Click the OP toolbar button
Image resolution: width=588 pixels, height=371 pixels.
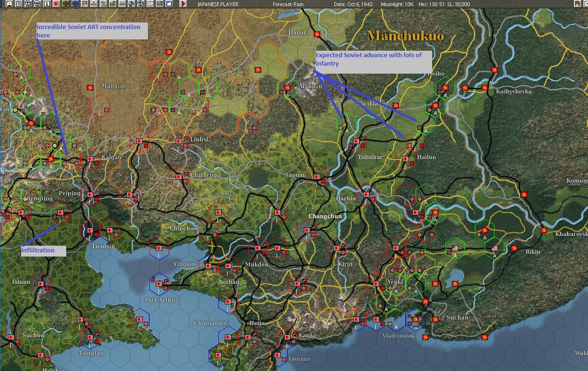click(x=150, y=4)
